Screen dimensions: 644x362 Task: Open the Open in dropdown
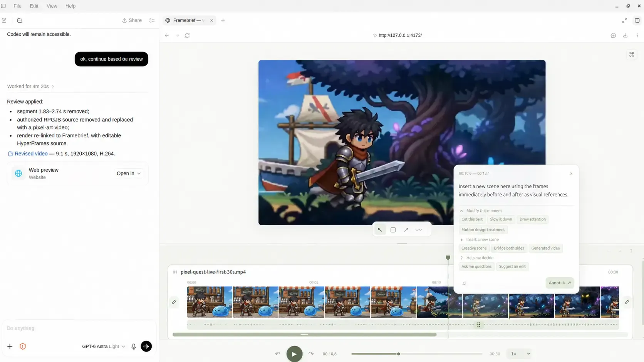129,173
